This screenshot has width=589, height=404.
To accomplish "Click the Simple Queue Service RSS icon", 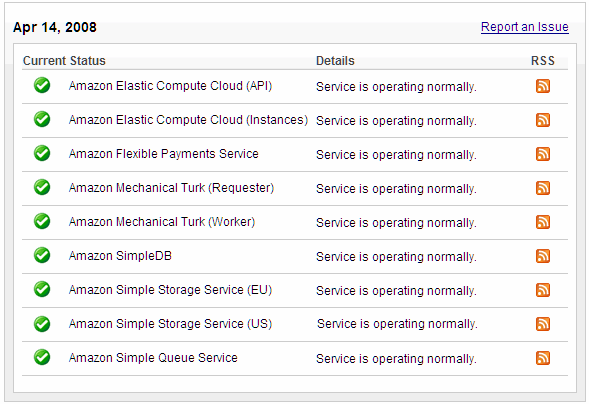I will click(x=543, y=358).
